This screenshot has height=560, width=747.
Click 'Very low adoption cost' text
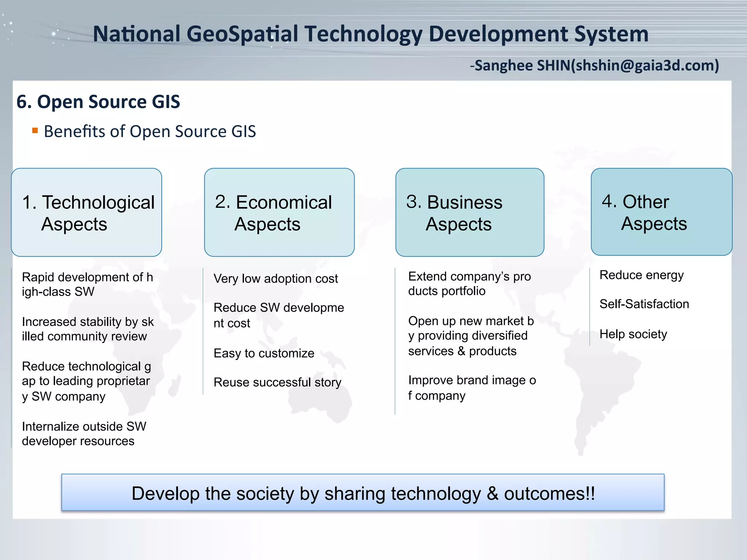coord(276,279)
